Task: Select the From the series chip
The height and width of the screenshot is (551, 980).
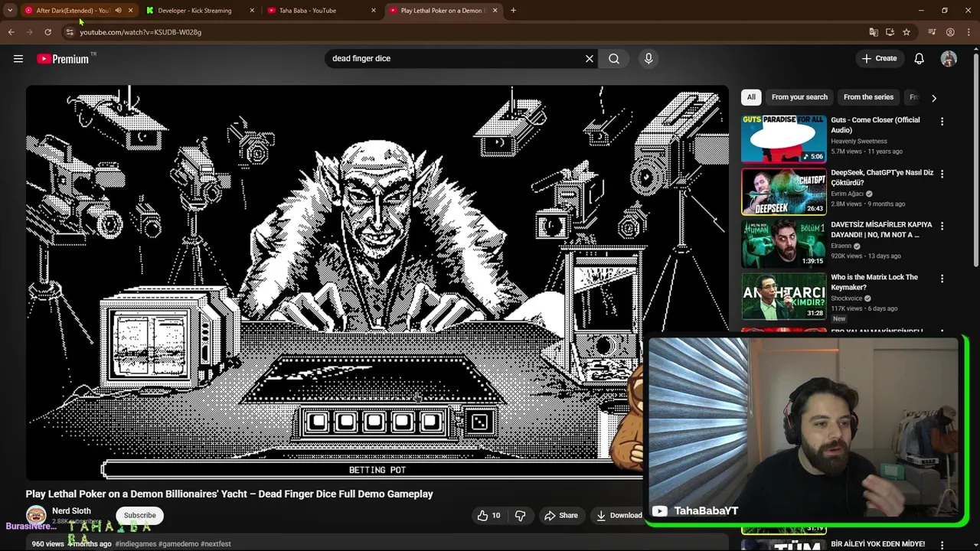Action: point(868,97)
